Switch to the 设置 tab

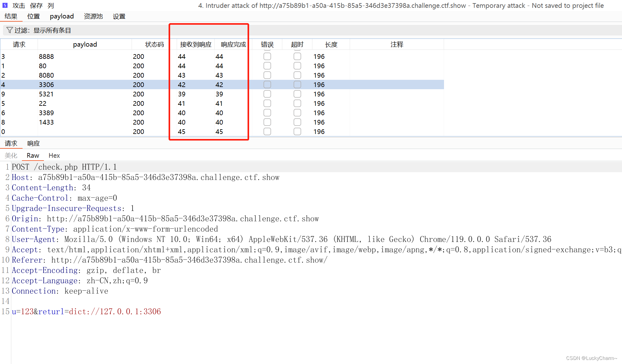point(119,16)
